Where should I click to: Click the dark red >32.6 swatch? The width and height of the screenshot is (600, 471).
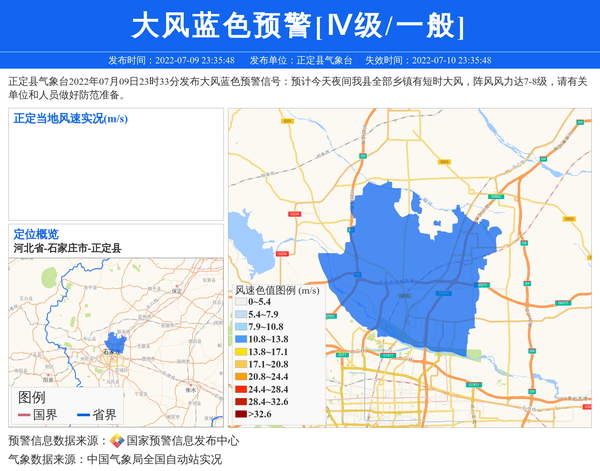240,414
